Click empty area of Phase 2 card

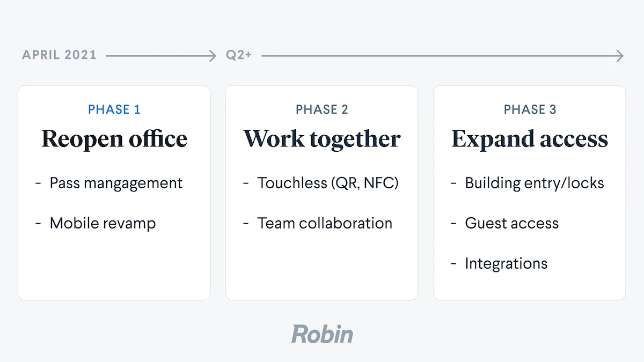click(322, 268)
